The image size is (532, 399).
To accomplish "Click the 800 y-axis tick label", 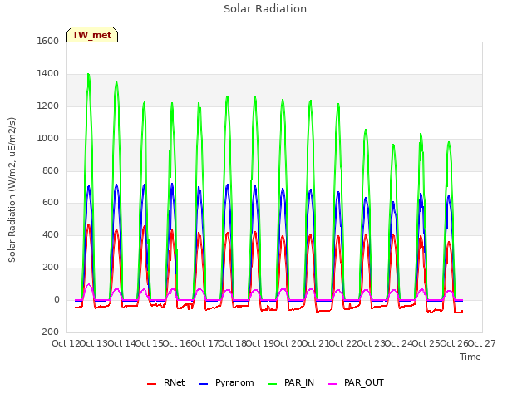I will (x=51, y=170).
